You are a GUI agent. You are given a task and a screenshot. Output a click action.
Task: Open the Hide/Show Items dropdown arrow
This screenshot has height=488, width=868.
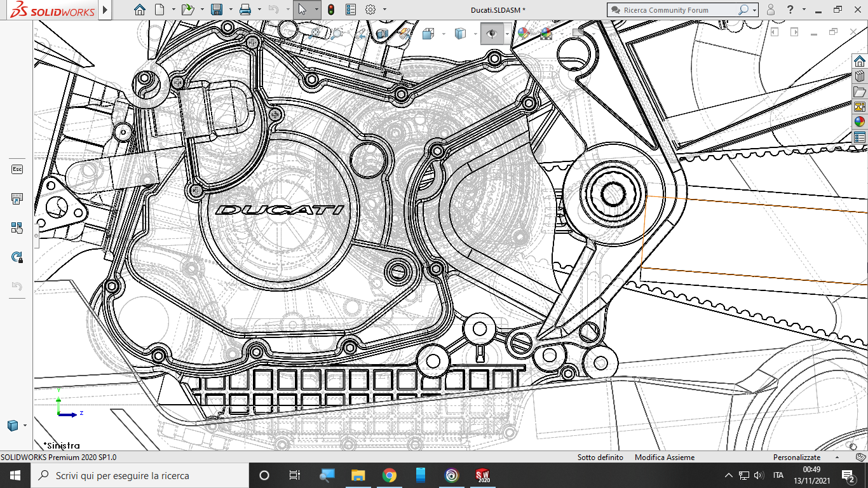[506, 33]
